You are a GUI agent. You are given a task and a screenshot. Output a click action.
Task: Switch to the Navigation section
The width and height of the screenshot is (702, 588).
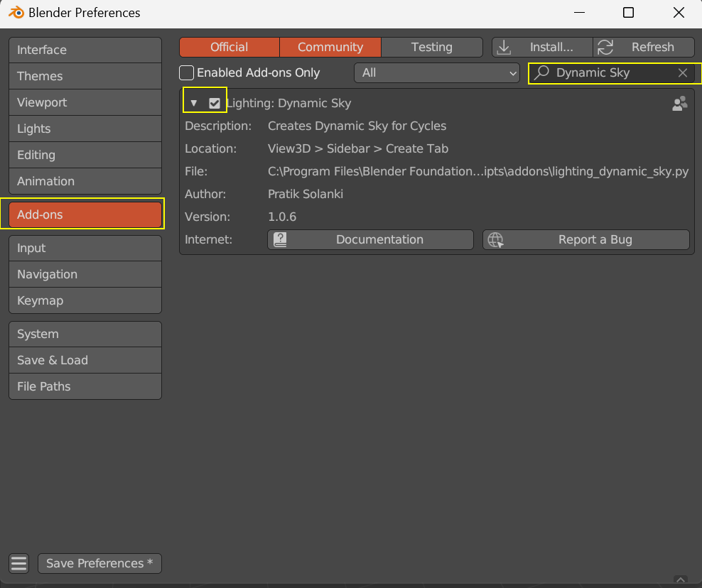click(x=85, y=274)
